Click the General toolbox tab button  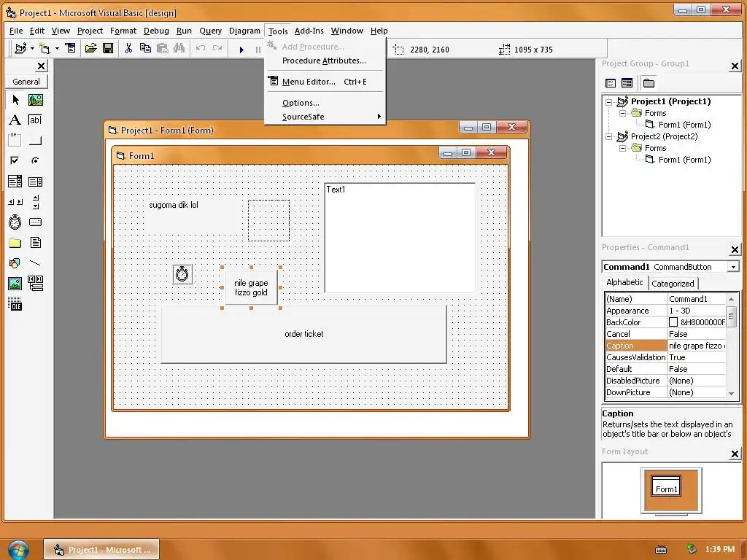pos(27,82)
